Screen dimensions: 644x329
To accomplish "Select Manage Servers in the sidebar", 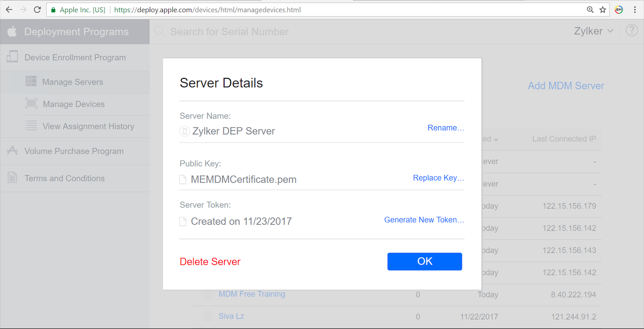I will [72, 82].
